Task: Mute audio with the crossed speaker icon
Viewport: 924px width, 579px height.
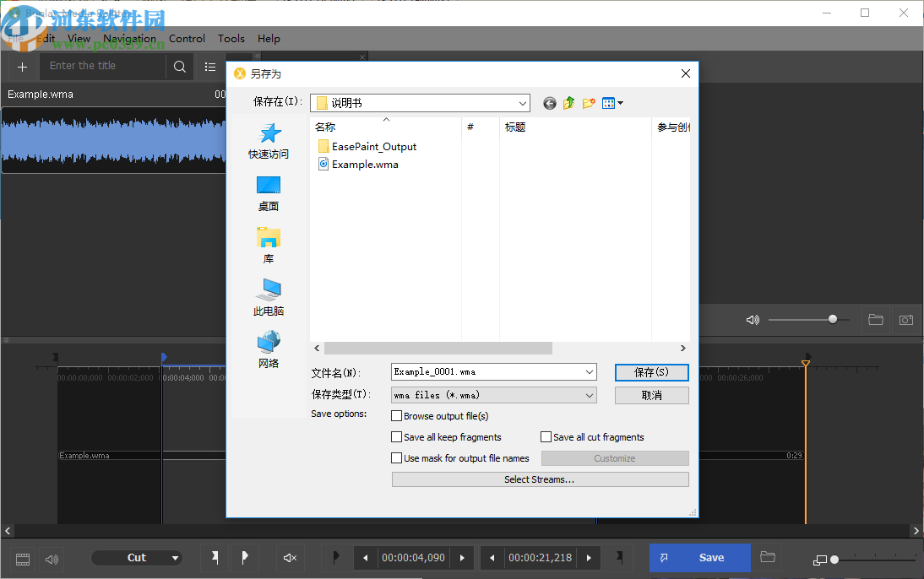Action: [290, 558]
